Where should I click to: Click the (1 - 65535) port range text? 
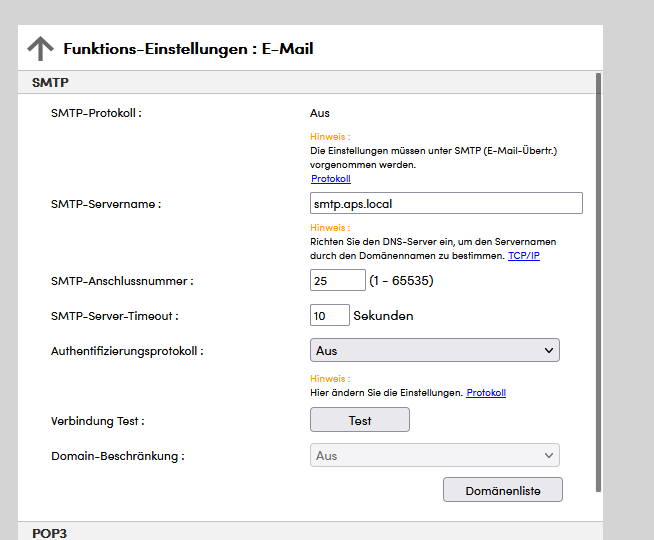(x=394, y=282)
